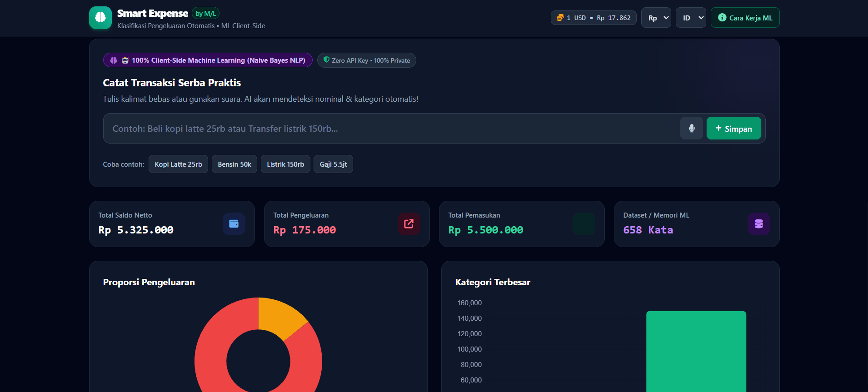This screenshot has height=392, width=868.
Task: Click the green bar in Kategori Terbesar chart
Action: click(x=696, y=352)
